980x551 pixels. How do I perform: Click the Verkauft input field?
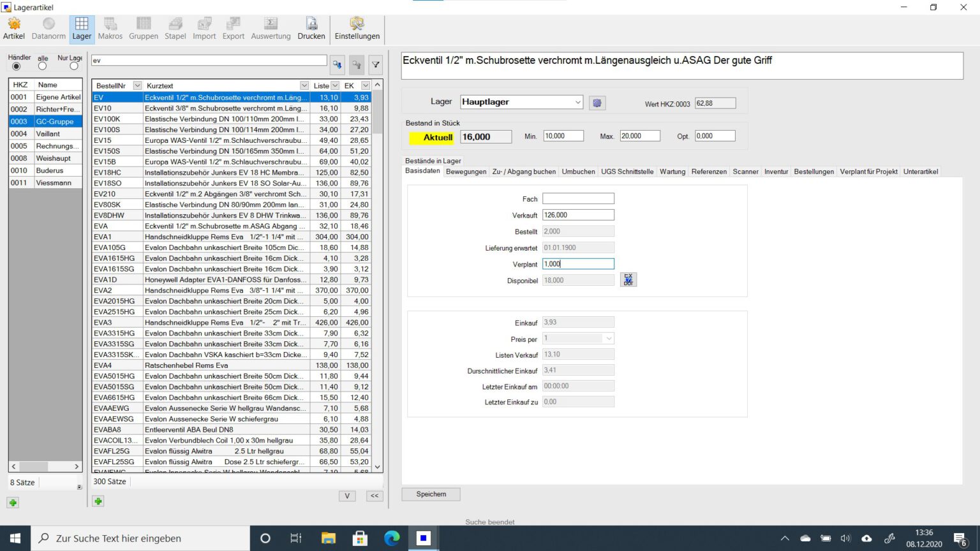pos(578,216)
